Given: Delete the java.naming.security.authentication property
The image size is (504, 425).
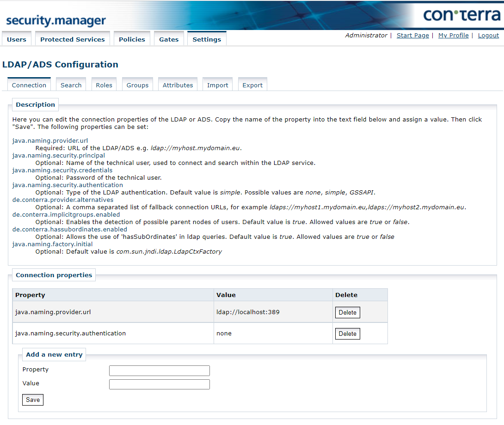Looking at the screenshot, I should coord(347,334).
